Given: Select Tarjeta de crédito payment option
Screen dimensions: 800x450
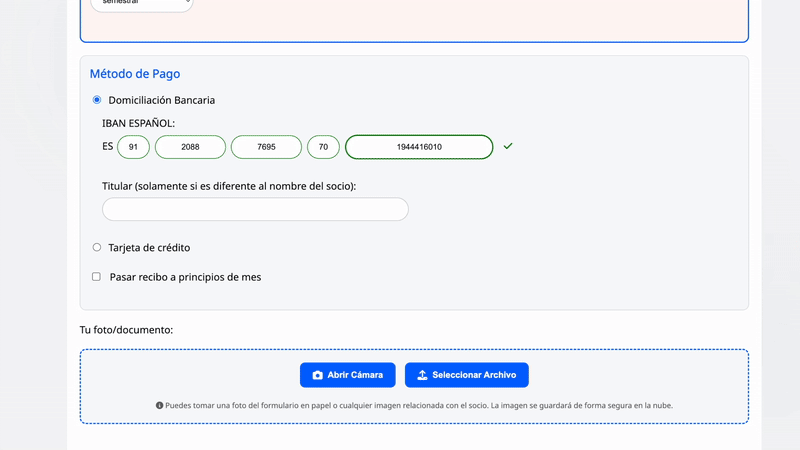Looking at the screenshot, I should [97, 247].
